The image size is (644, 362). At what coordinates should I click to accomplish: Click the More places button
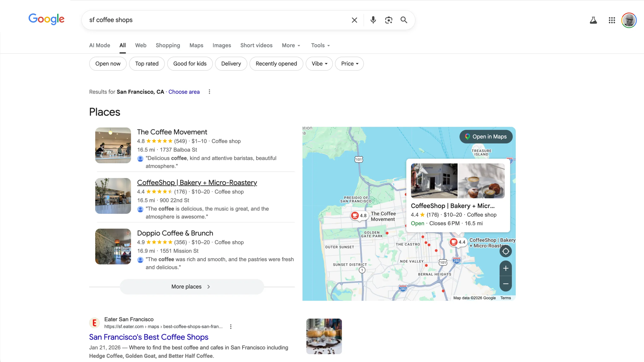[x=191, y=287]
